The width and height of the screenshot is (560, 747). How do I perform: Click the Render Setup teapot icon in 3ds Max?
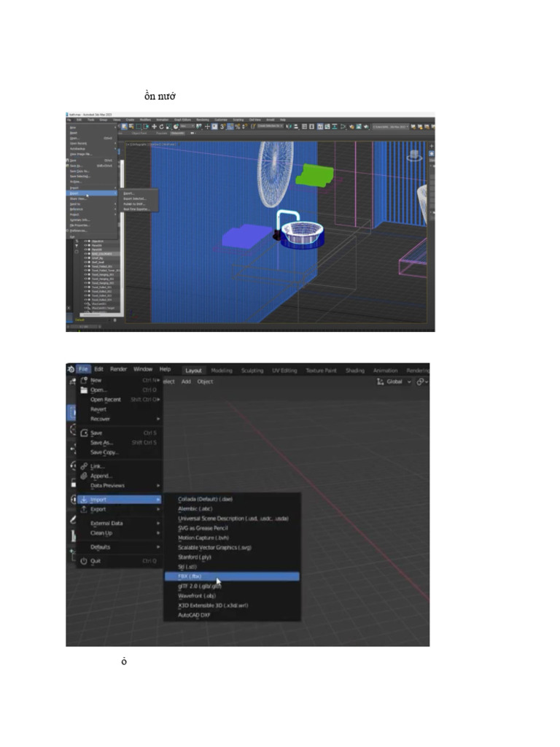point(352,126)
